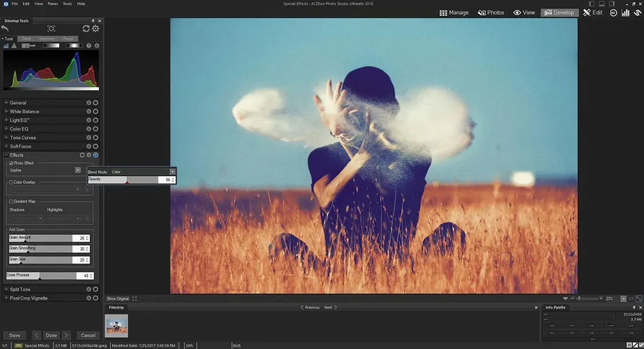Enable the Color Overlay checkbox
The height and width of the screenshot is (349, 644).
tap(11, 182)
